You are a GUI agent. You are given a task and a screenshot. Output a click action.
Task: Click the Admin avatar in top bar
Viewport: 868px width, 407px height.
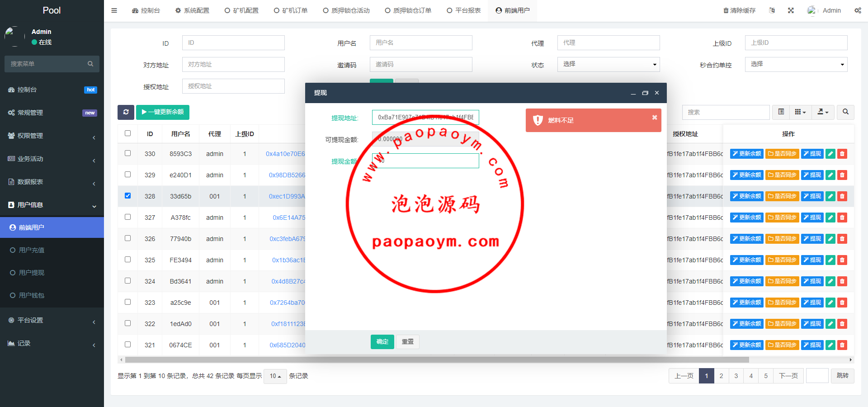click(x=812, y=10)
